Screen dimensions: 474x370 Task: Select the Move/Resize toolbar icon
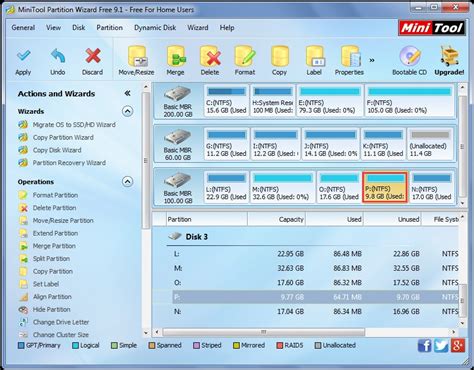click(137, 56)
